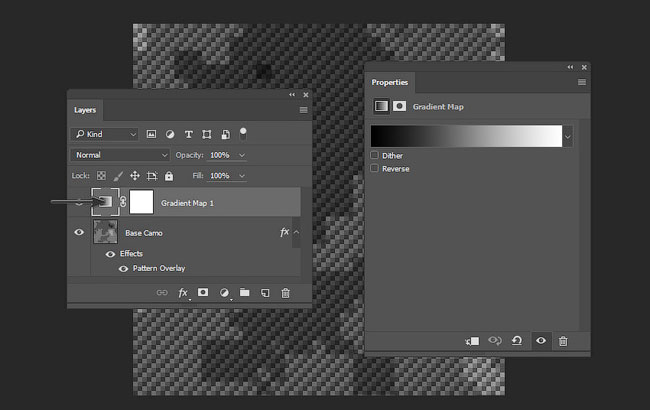
Task: Collapse the Properties panel to icons
Action: click(570, 67)
